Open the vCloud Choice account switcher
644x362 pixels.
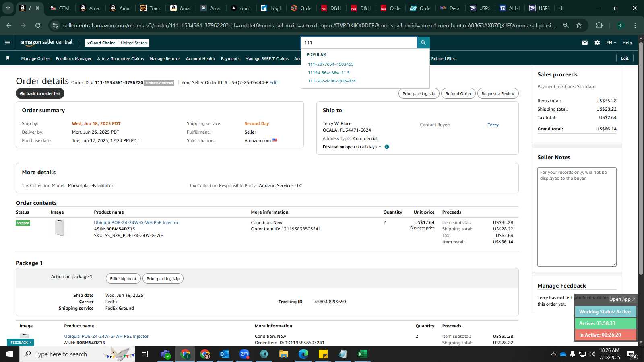pos(117,43)
